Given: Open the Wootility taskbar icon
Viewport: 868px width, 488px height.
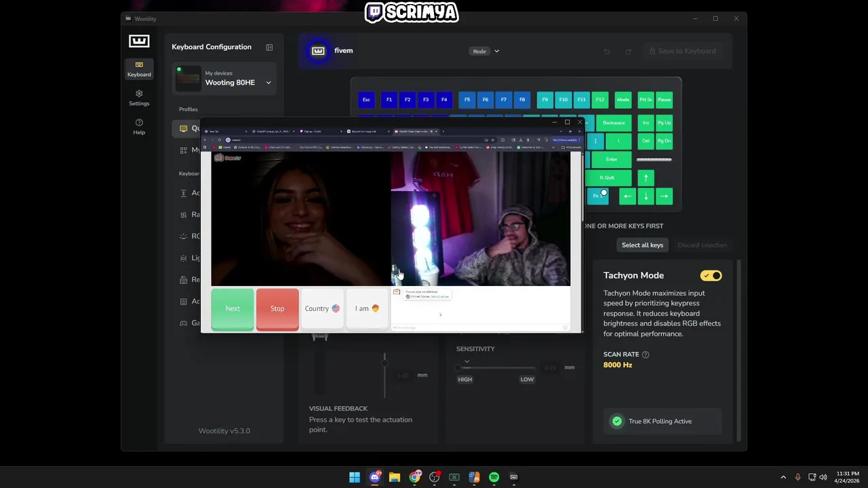Looking at the screenshot, I should [513, 477].
